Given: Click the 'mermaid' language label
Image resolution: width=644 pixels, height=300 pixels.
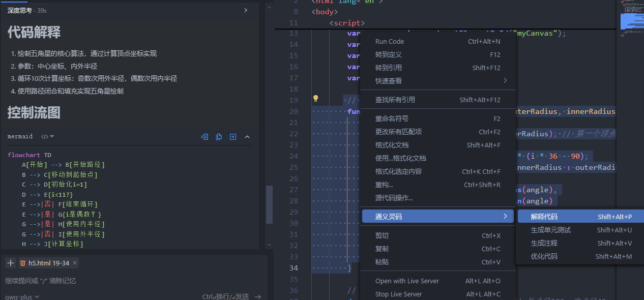Looking at the screenshot, I should coord(20,136).
